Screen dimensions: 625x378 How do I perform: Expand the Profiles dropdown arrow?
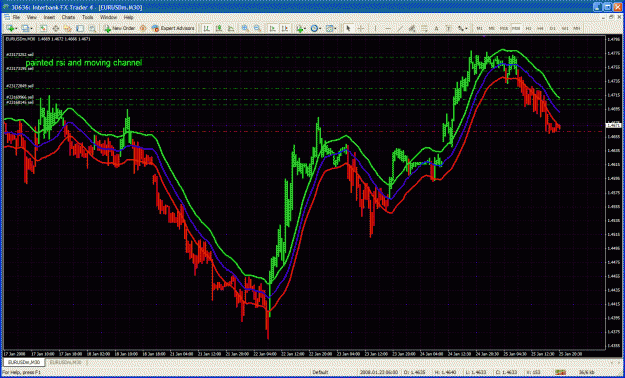tap(31, 28)
